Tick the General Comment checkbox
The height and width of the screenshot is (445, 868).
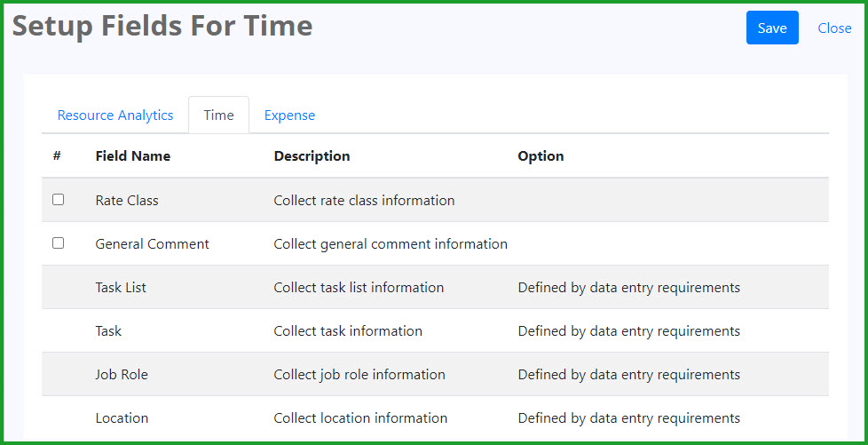point(58,242)
